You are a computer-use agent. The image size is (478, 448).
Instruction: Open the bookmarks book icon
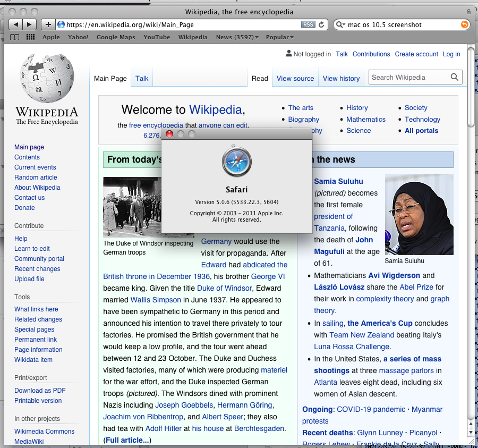tap(15, 37)
